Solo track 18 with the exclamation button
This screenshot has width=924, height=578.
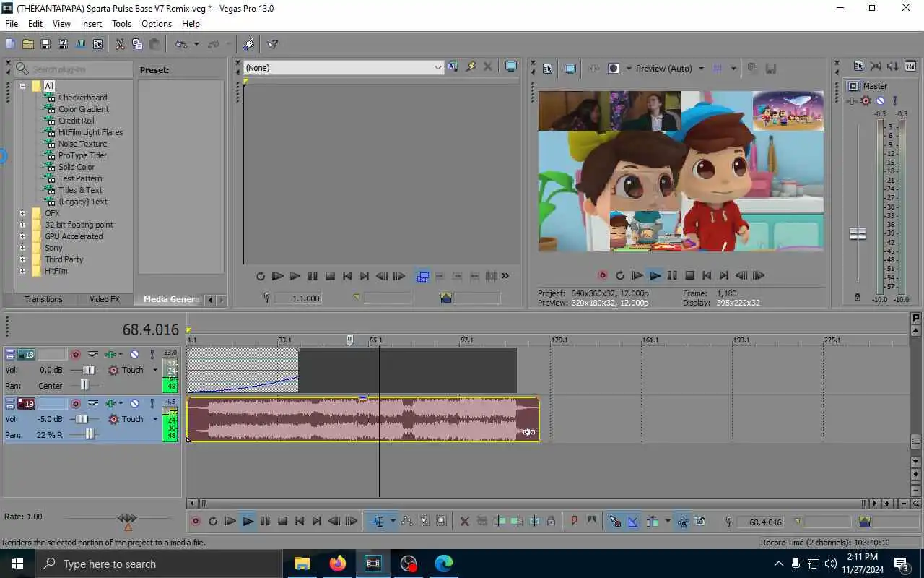(x=152, y=355)
